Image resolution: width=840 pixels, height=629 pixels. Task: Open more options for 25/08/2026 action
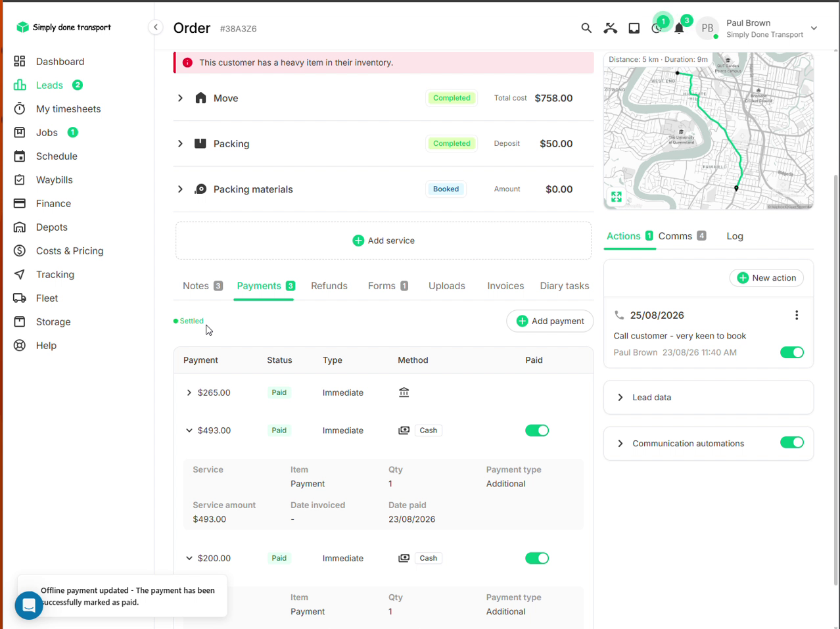click(x=797, y=315)
